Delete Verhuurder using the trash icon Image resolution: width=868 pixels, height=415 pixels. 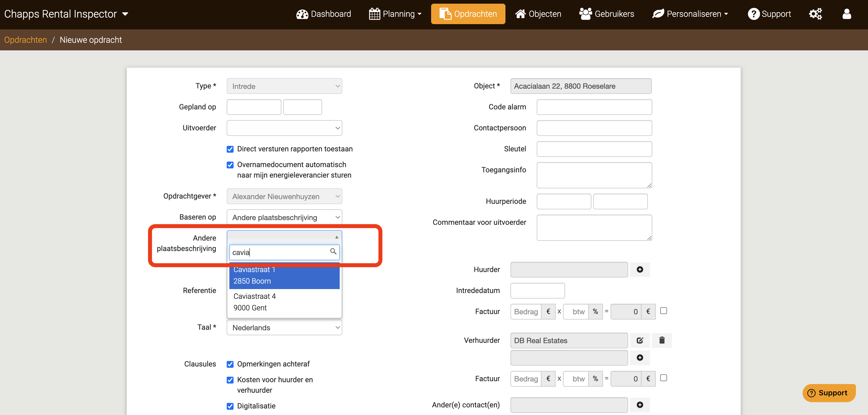click(662, 340)
